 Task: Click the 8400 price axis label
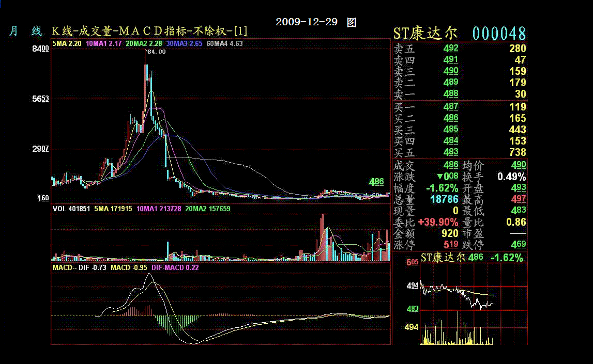[40, 49]
